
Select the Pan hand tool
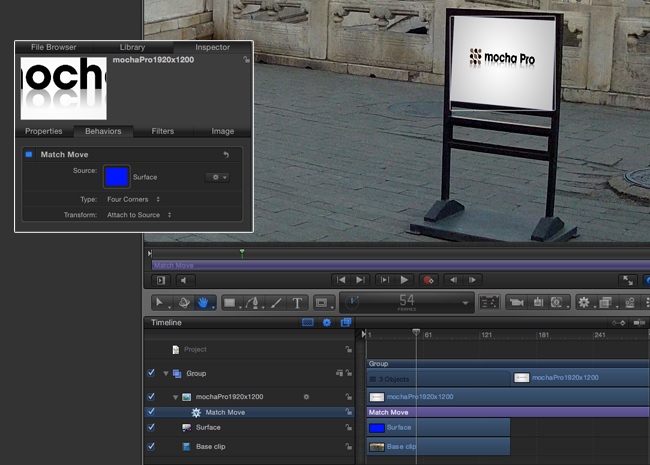click(x=203, y=302)
